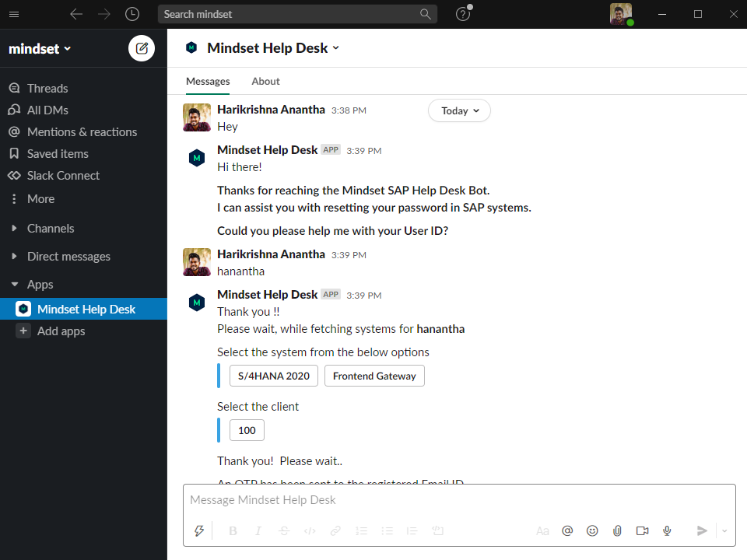747x560 pixels.
Task: Switch to the Messages tab
Action: pyautogui.click(x=208, y=82)
